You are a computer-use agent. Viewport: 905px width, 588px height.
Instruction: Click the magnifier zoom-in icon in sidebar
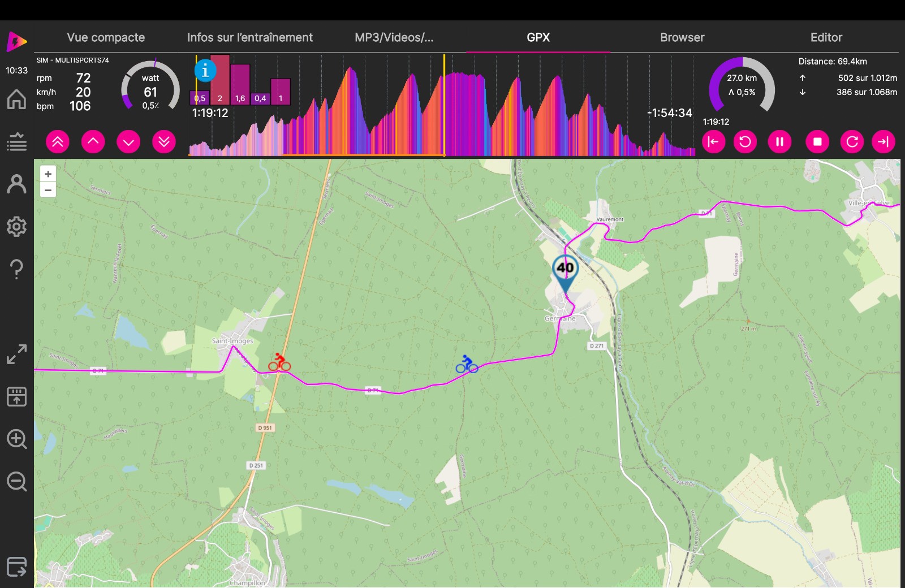(16, 439)
